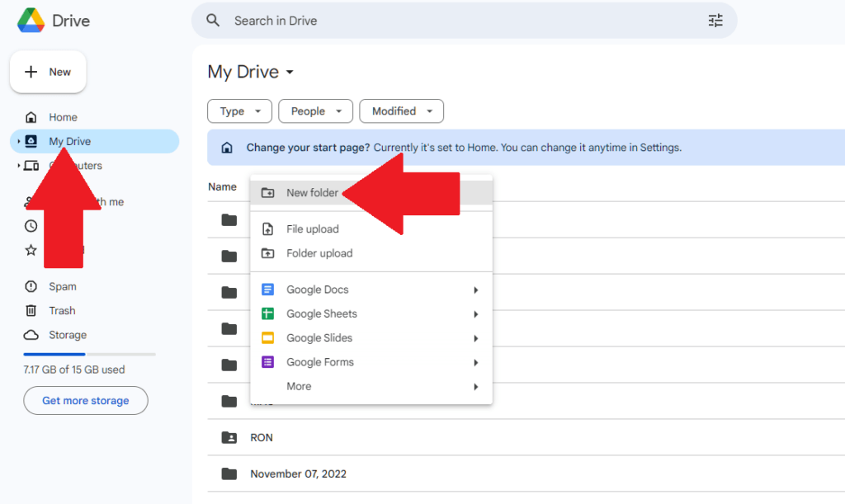Screen dimensions: 845x504
Task: Choose Google Docs from the menu
Action: pyautogui.click(x=371, y=290)
